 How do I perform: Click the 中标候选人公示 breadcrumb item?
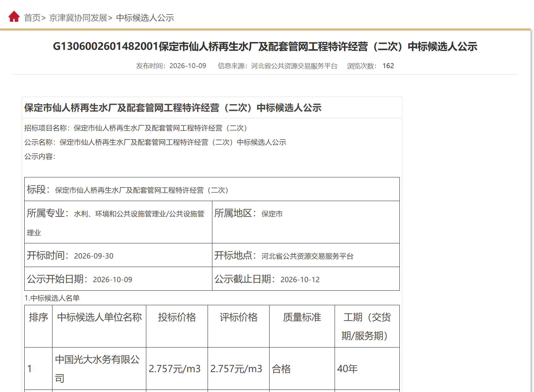tap(145, 18)
